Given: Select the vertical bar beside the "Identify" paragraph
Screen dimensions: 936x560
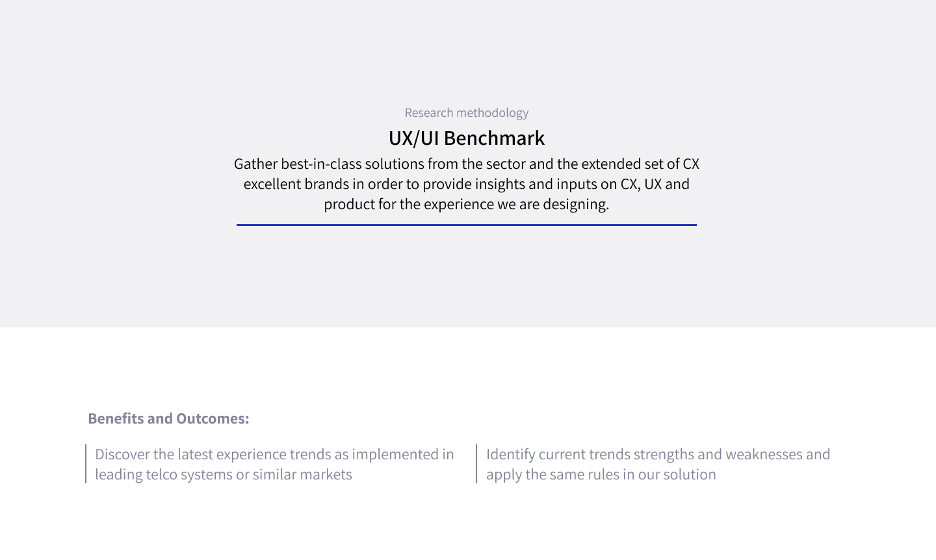Looking at the screenshot, I should click(476, 464).
